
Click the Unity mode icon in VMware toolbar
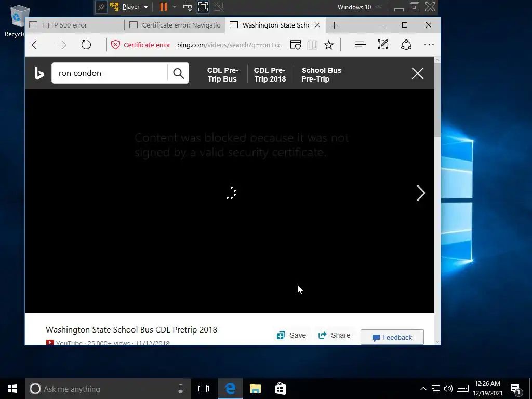pos(219,7)
